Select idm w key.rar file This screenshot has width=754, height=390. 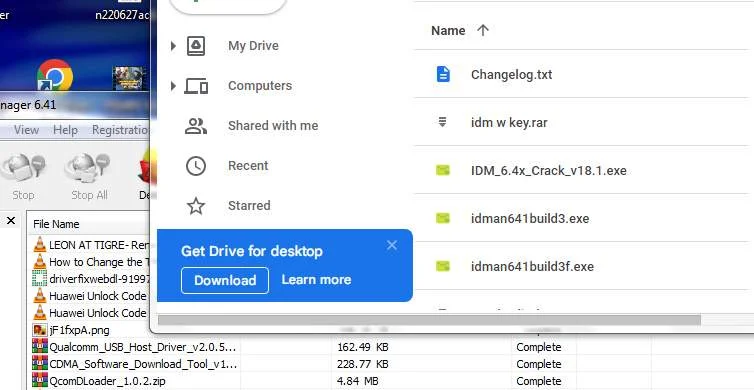coord(509,123)
